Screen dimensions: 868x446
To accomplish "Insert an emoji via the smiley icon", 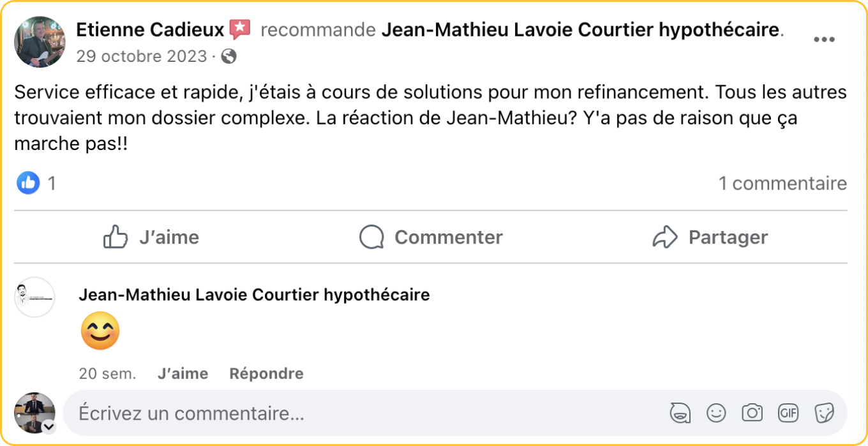I will point(716,413).
